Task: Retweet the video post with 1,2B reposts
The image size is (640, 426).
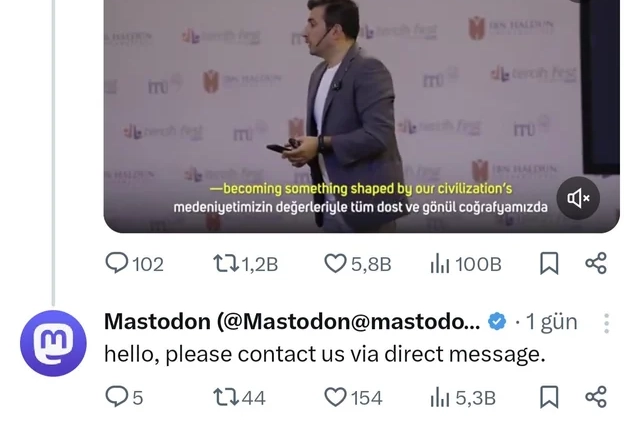Action: [245, 264]
